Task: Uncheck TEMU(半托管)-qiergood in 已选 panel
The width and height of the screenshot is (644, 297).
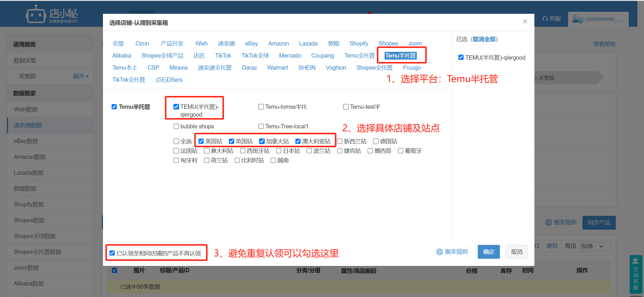Action: click(461, 58)
